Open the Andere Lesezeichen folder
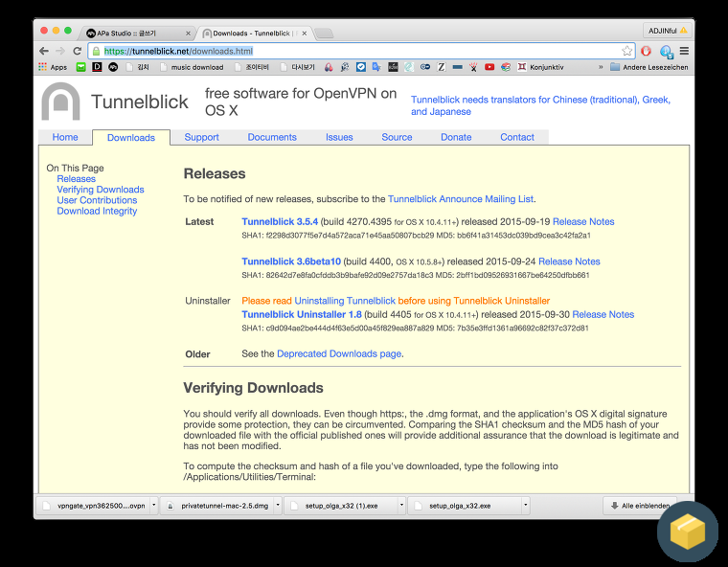 coord(649,67)
